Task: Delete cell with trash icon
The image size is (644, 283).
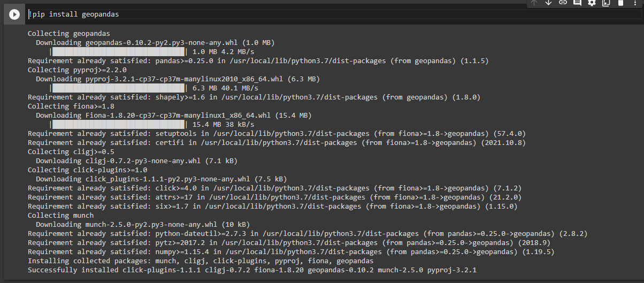Action: [x=620, y=3]
